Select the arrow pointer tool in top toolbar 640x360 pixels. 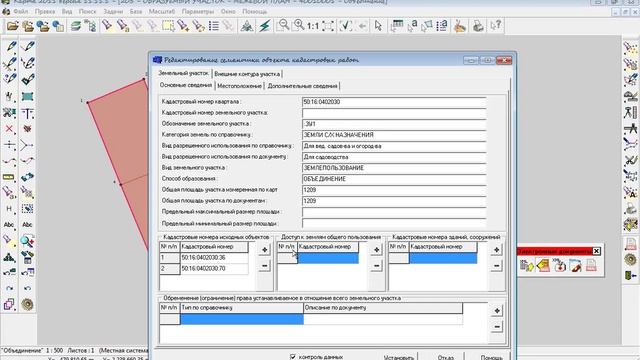coord(378,26)
